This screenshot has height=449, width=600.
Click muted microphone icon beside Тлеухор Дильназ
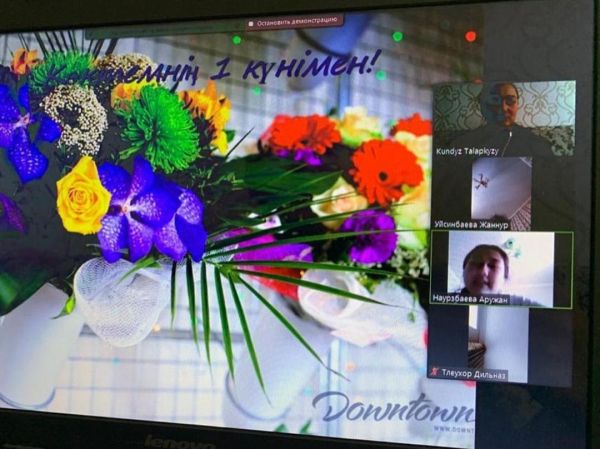click(434, 372)
